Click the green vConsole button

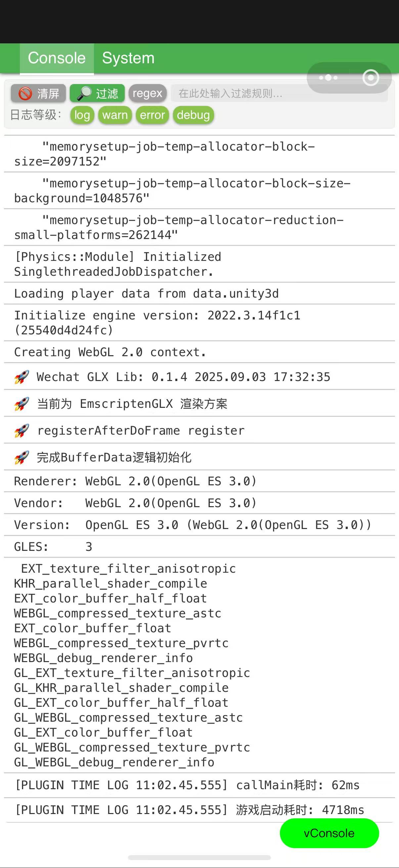(x=329, y=833)
